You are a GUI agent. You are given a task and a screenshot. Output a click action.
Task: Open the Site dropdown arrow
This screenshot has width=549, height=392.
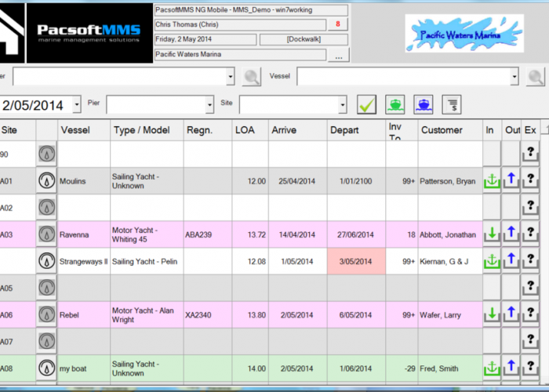(343, 104)
